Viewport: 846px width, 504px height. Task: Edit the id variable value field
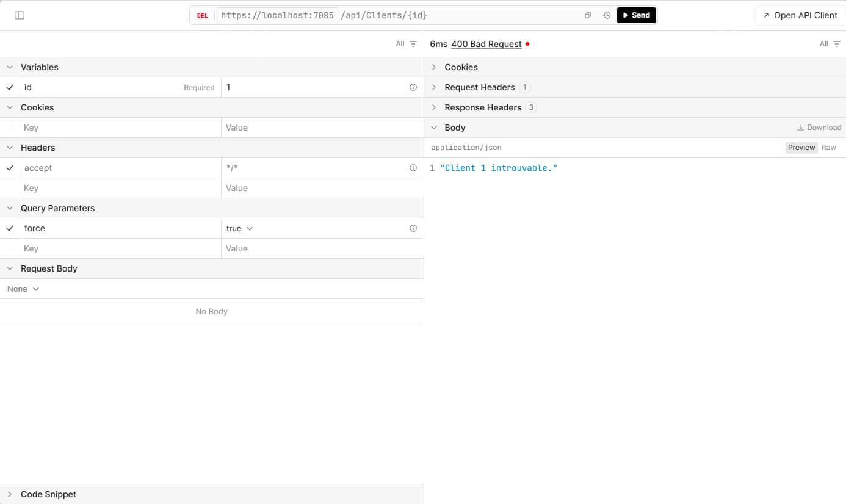tap(314, 87)
